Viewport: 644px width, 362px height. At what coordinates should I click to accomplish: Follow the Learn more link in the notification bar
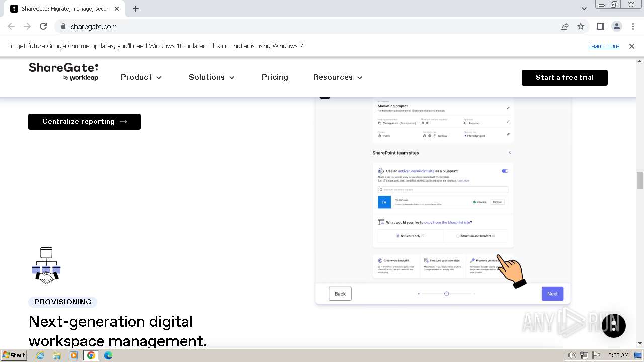pos(604,46)
